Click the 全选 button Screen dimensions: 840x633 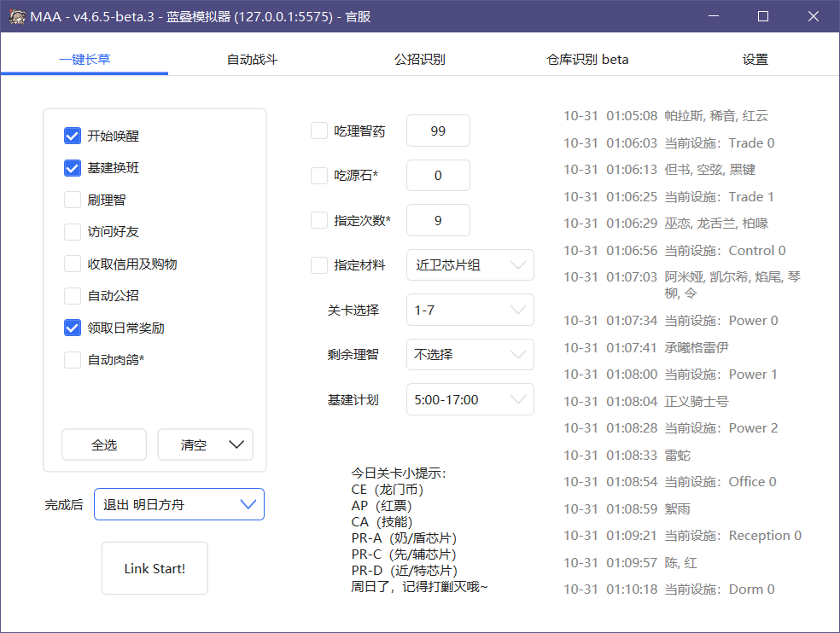[x=104, y=444]
